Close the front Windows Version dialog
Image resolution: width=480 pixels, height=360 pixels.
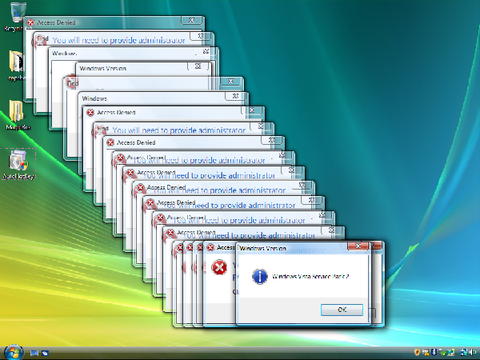click(x=358, y=246)
